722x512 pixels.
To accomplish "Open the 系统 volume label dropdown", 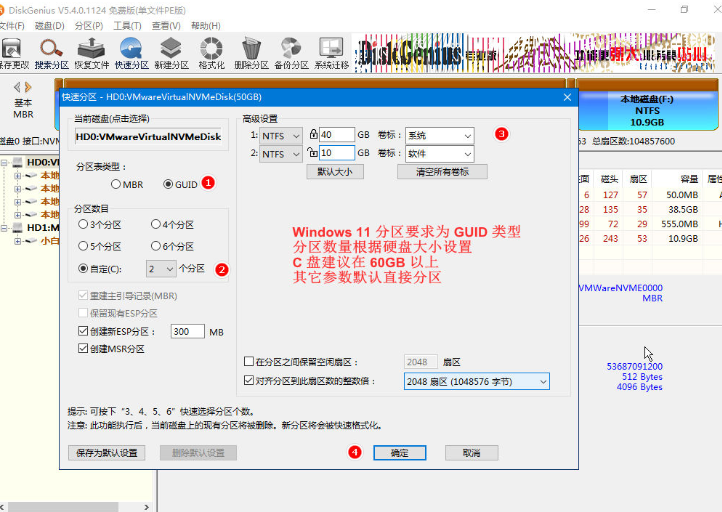I will [x=439, y=135].
